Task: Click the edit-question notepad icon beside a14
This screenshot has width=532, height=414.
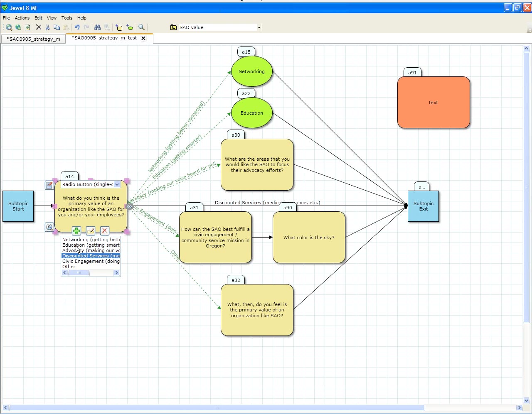Action: pos(49,185)
